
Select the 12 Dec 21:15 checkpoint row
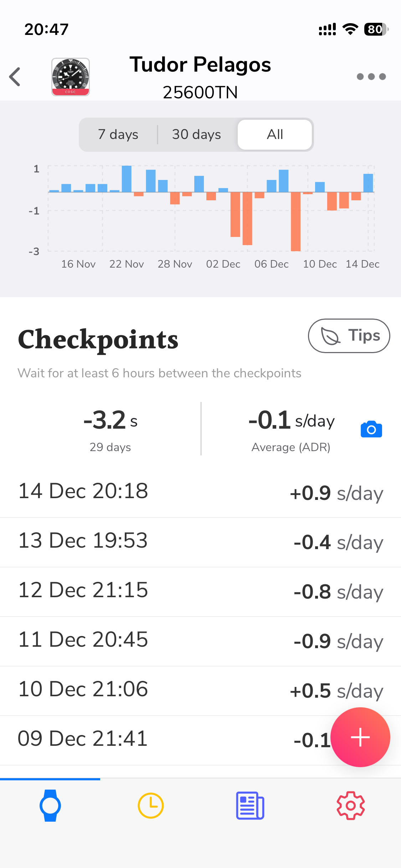[x=200, y=591]
